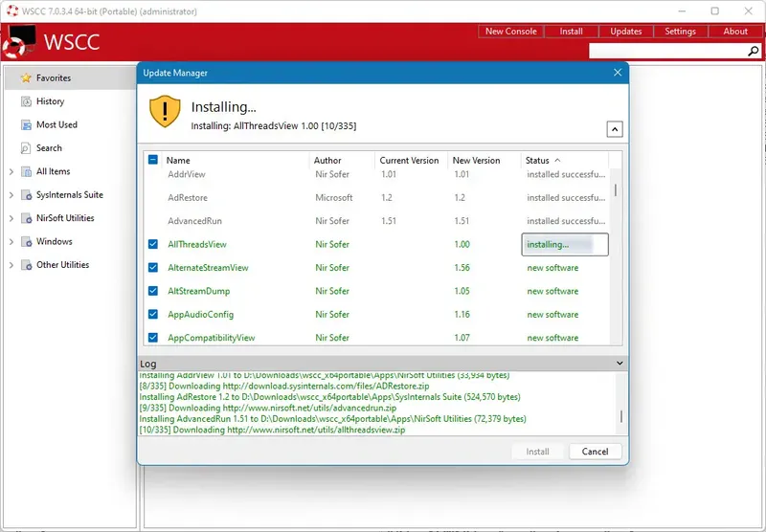The height and width of the screenshot is (532, 766).
Task: Sort by the Status column header
Action: (564, 160)
